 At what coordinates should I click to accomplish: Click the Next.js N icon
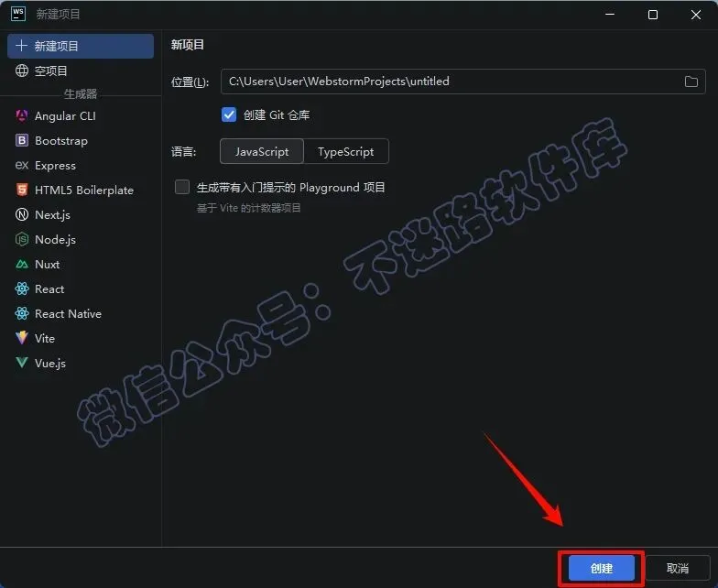(22, 214)
